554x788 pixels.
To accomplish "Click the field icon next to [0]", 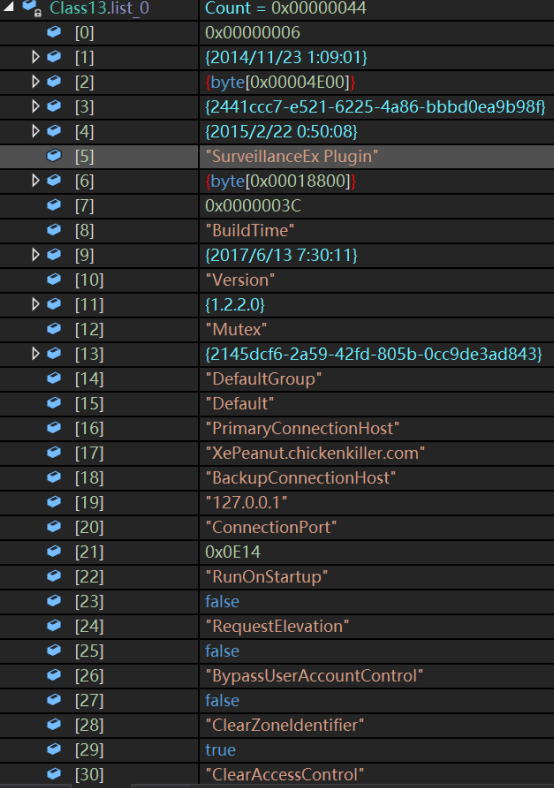I will click(54, 32).
